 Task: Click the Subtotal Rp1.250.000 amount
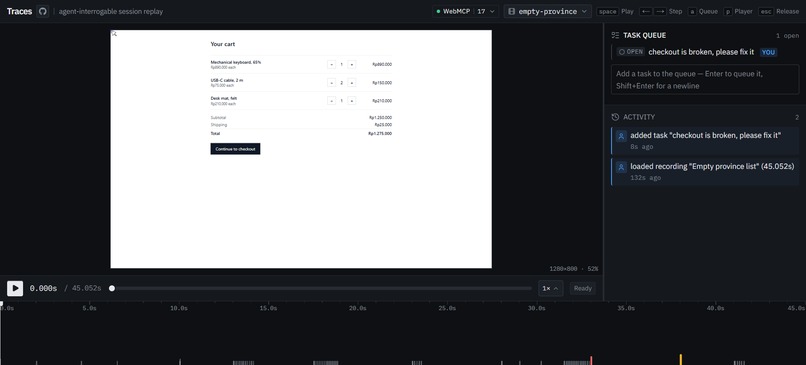380,117
